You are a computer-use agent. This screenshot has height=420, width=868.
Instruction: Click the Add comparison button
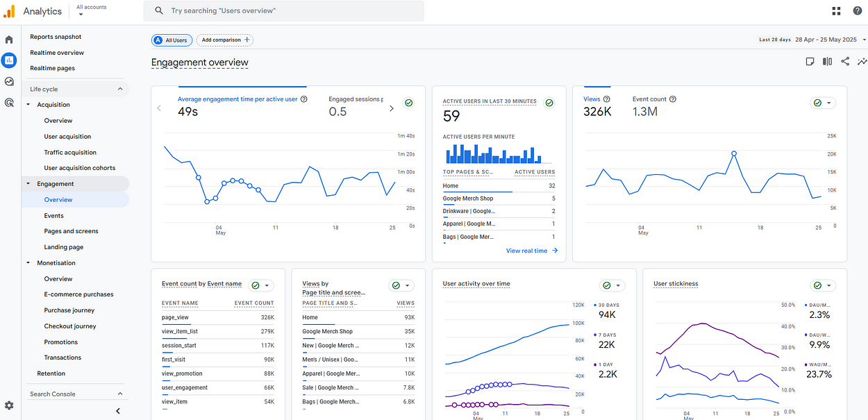tap(225, 40)
